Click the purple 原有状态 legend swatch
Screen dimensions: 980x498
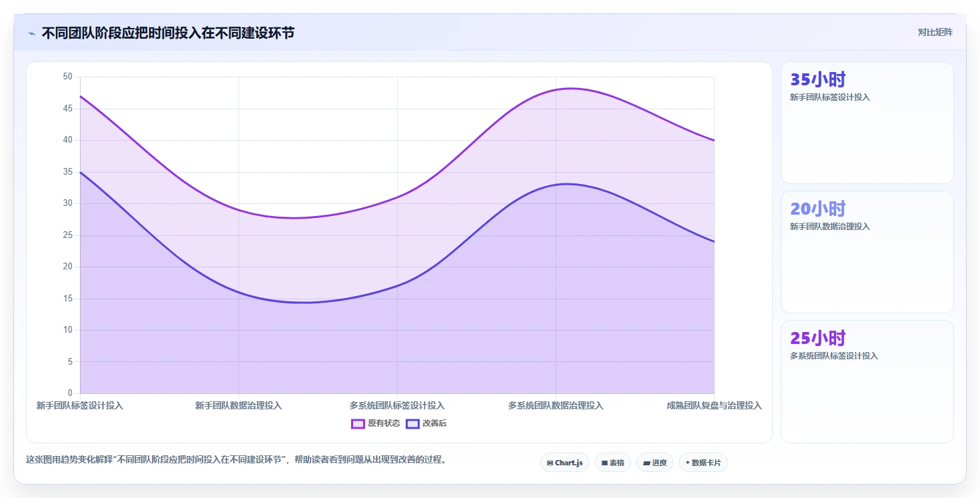click(x=358, y=423)
